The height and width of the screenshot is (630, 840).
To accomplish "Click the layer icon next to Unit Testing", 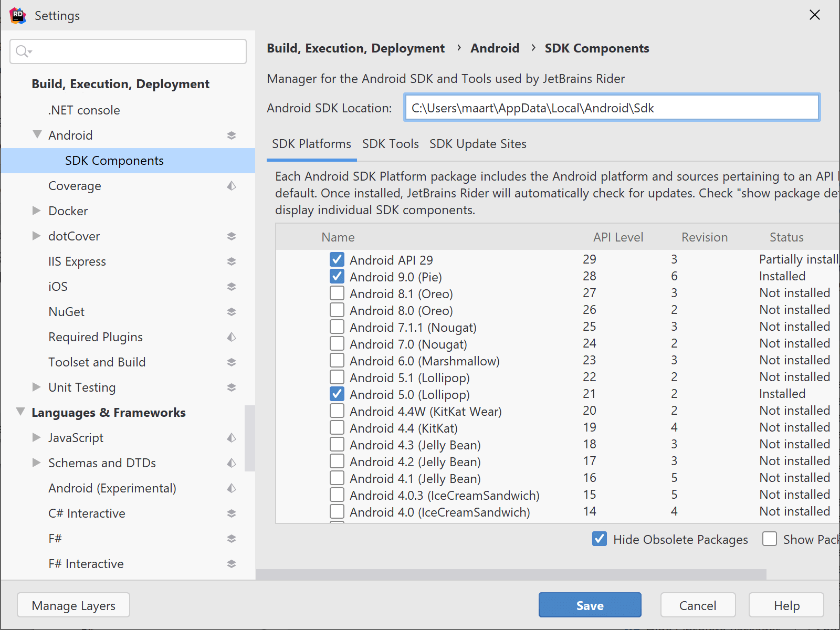I will (x=232, y=387).
